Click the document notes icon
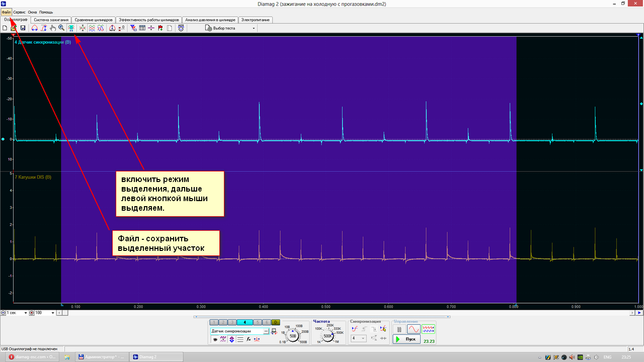The image size is (644, 362). 169,28
